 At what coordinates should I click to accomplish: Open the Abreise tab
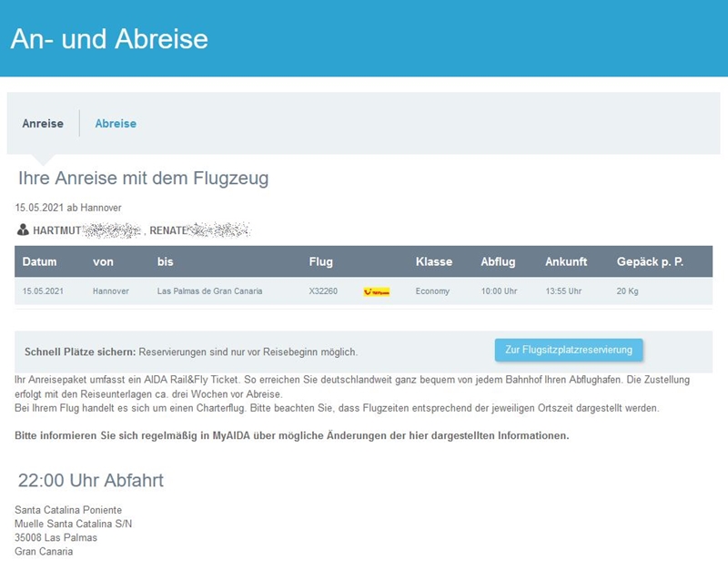pyautogui.click(x=116, y=123)
